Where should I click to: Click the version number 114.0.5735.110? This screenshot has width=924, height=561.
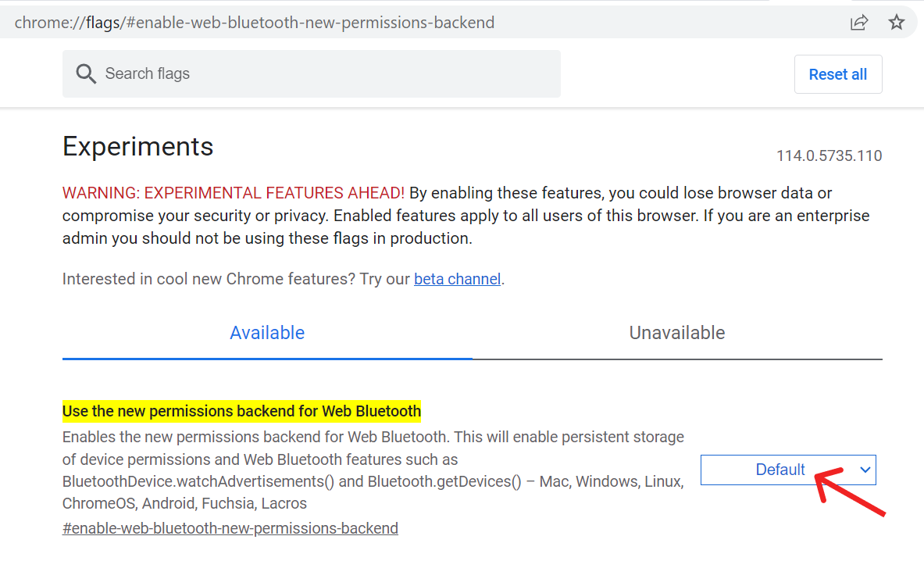coord(829,155)
